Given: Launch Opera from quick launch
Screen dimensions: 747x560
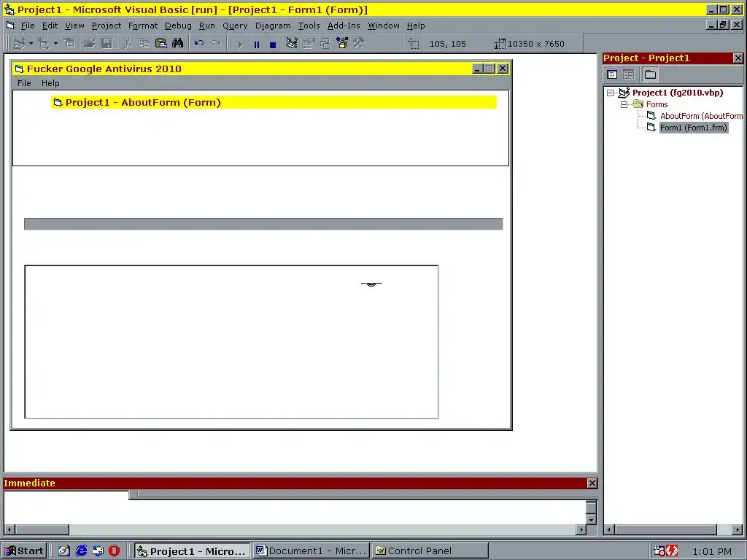Looking at the screenshot, I should point(115,551).
